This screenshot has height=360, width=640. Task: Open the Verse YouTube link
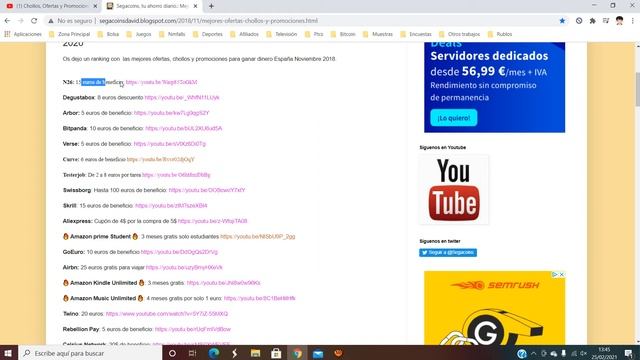pos(169,144)
